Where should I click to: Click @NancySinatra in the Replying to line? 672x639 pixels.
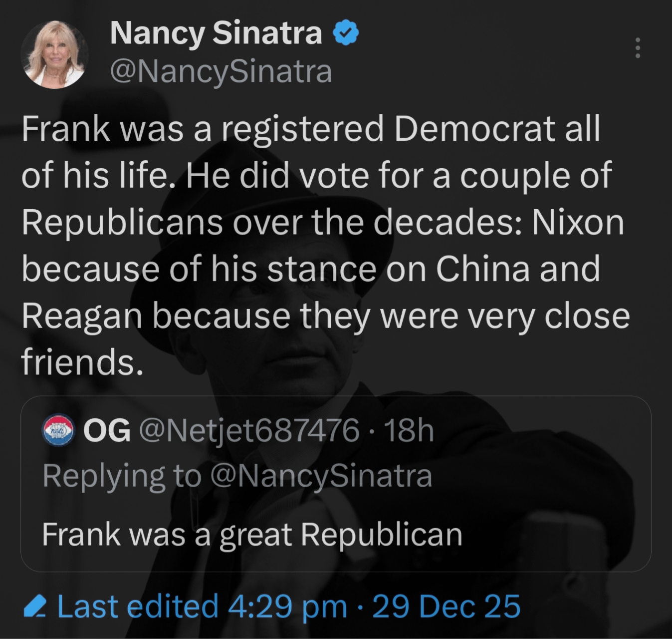[x=321, y=476]
